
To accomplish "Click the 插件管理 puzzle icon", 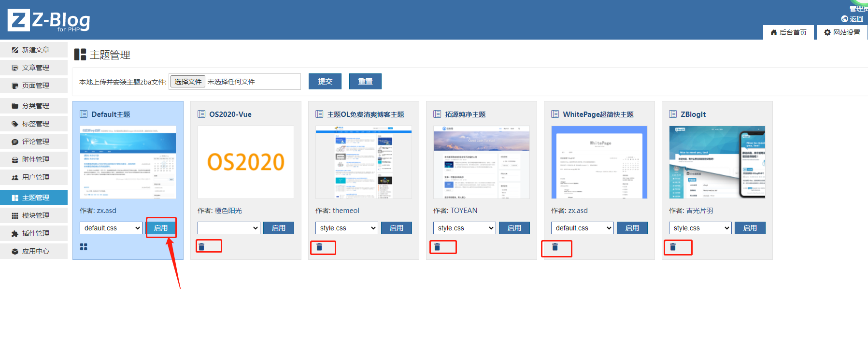I will (x=15, y=233).
